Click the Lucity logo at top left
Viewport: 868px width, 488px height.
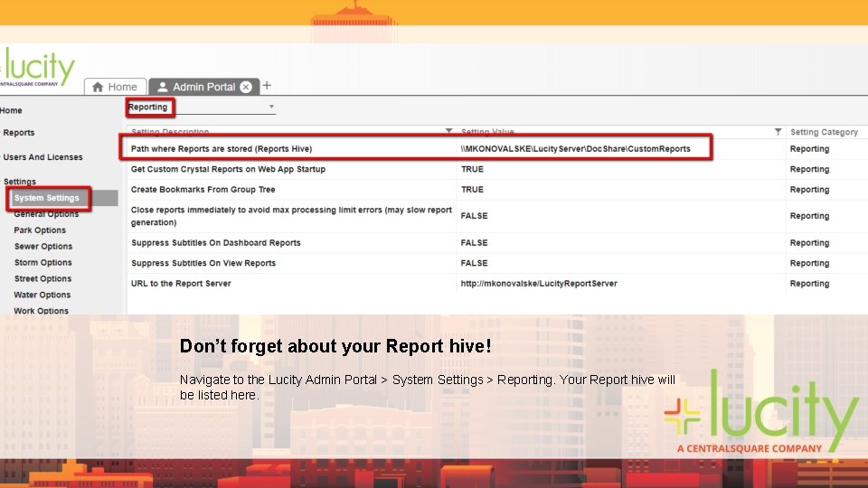38,68
